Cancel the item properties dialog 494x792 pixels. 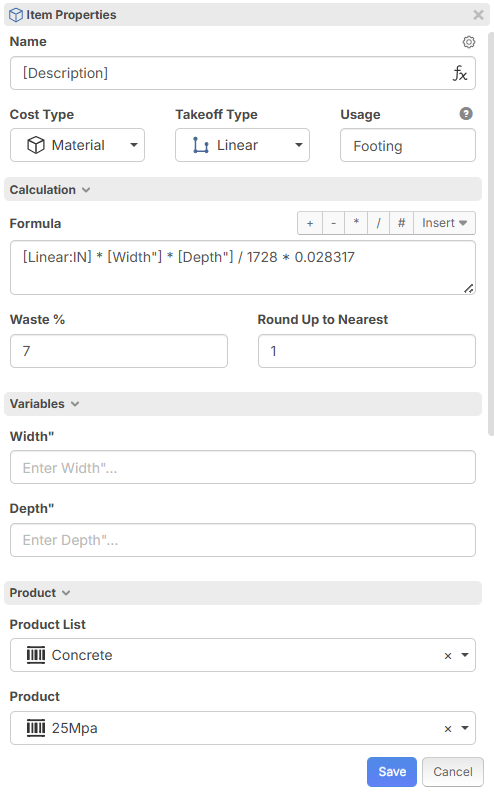[453, 771]
